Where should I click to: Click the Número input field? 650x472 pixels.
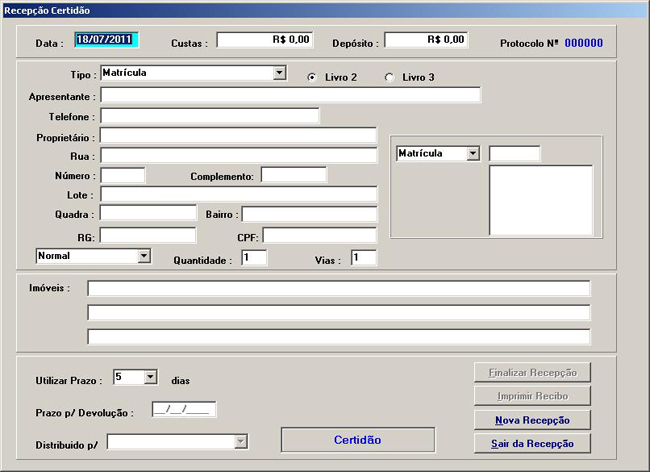[x=123, y=175]
